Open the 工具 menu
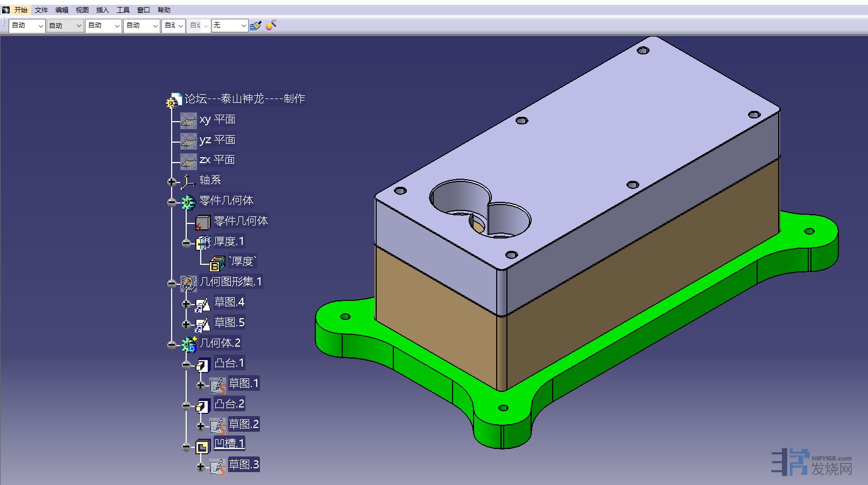 click(x=123, y=10)
